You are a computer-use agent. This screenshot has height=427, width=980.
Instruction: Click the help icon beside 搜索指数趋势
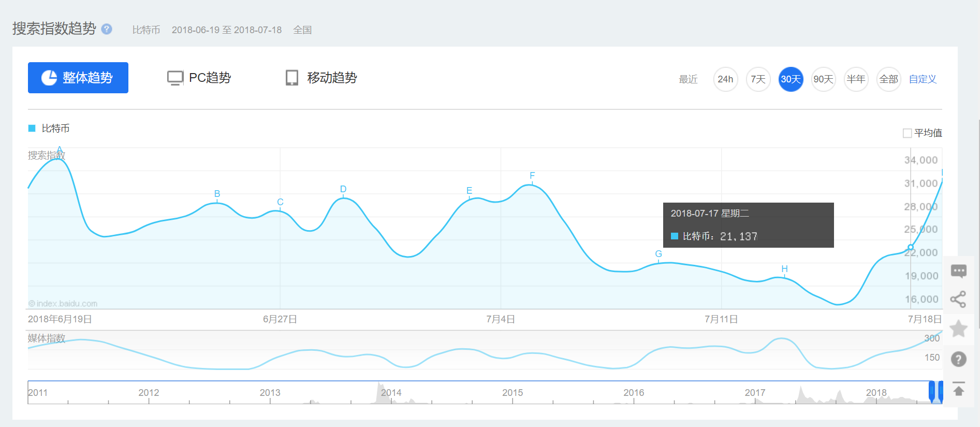pos(107,29)
